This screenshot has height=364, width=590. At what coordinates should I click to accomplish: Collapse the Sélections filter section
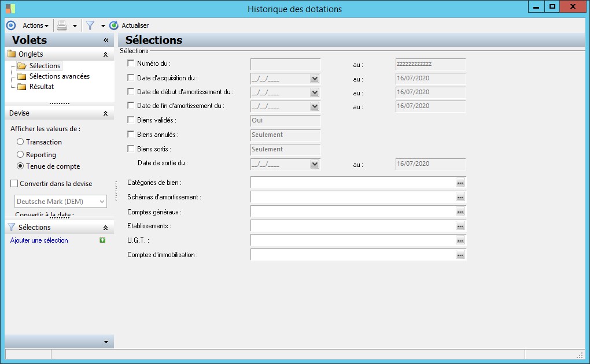click(105, 228)
